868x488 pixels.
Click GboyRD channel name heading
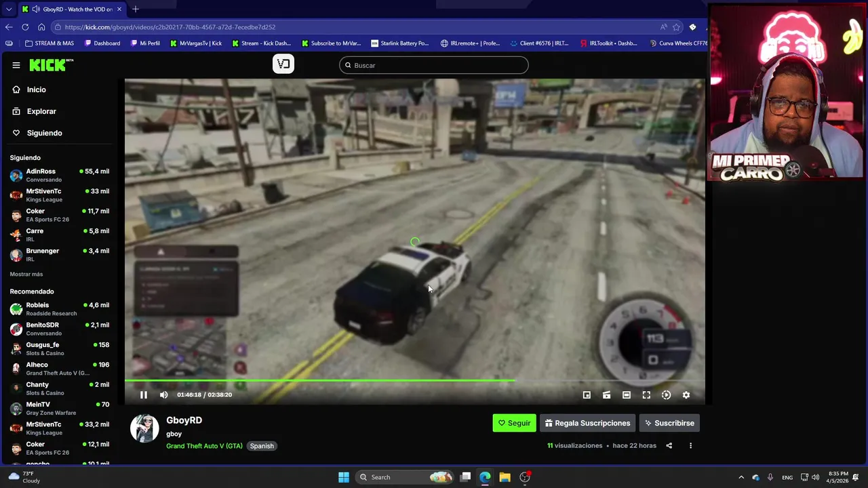[184, 420]
